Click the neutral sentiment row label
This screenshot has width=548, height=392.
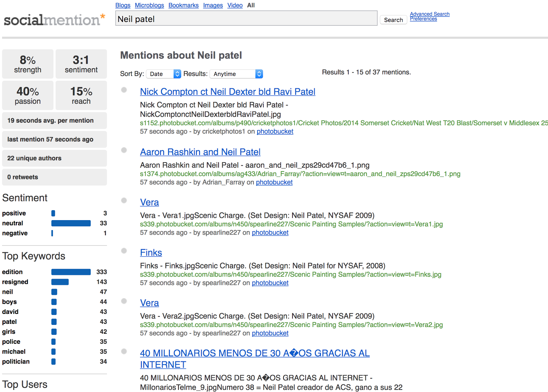pyautogui.click(x=13, y=223)
